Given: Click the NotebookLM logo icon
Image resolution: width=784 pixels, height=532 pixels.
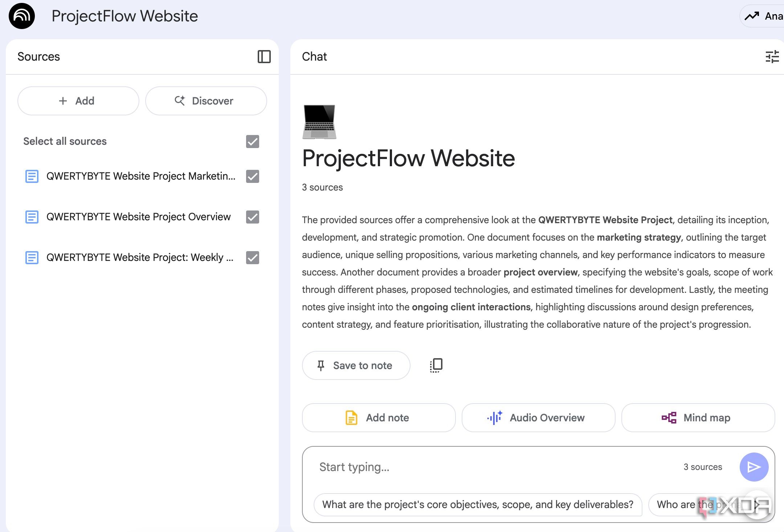Looking at the screenshot, I should 22,16.
